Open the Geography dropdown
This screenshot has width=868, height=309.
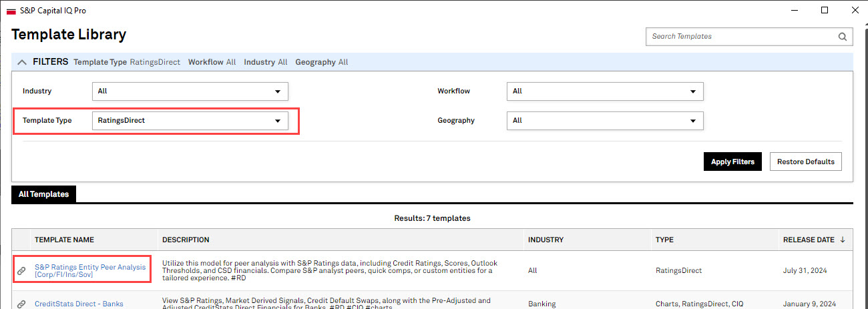(x=605, y=121)
